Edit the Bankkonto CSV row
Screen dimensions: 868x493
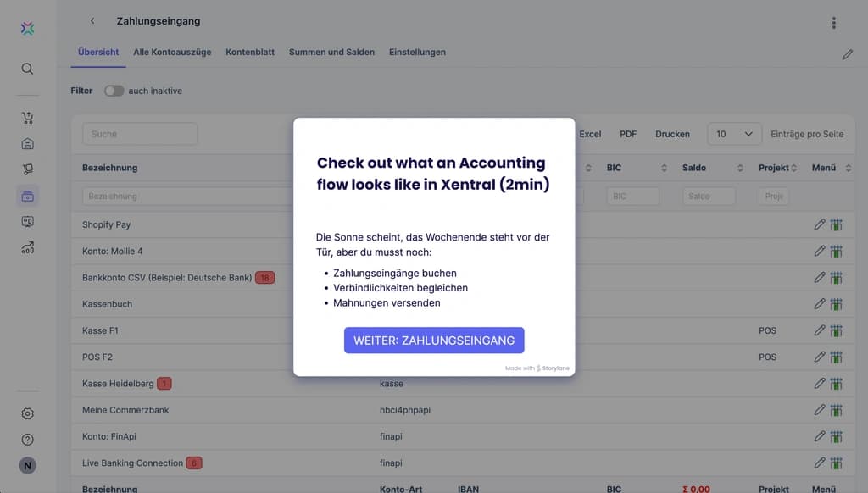(x=820, y=277)
